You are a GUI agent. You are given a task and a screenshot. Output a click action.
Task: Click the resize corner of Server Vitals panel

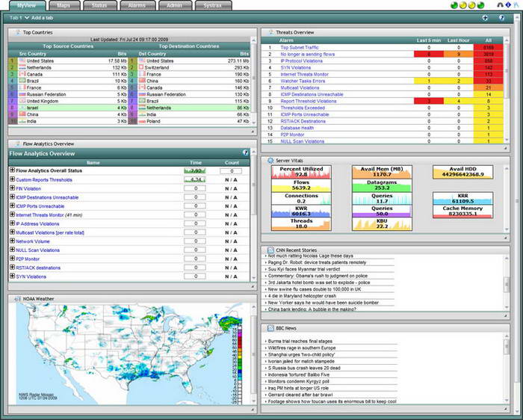tap(505, 238)
